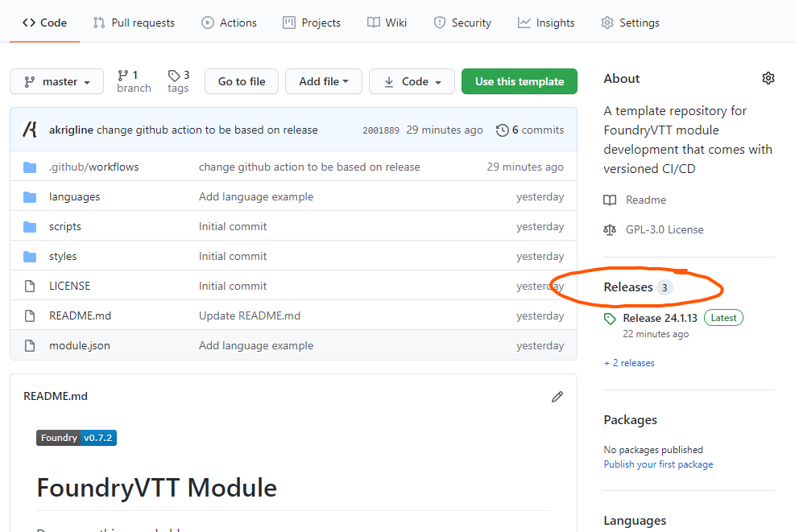Click the Latest release badge

click(x=723, y=318)
